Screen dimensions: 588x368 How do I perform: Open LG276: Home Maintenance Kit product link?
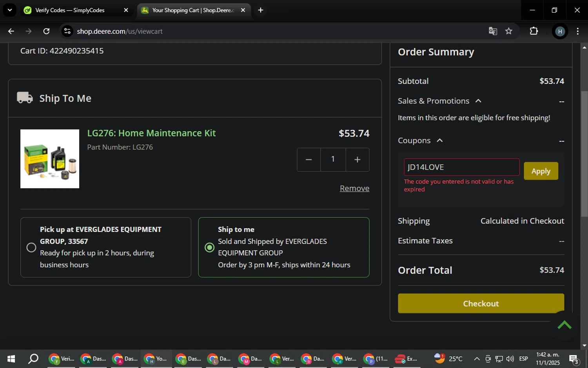point(151,133)
